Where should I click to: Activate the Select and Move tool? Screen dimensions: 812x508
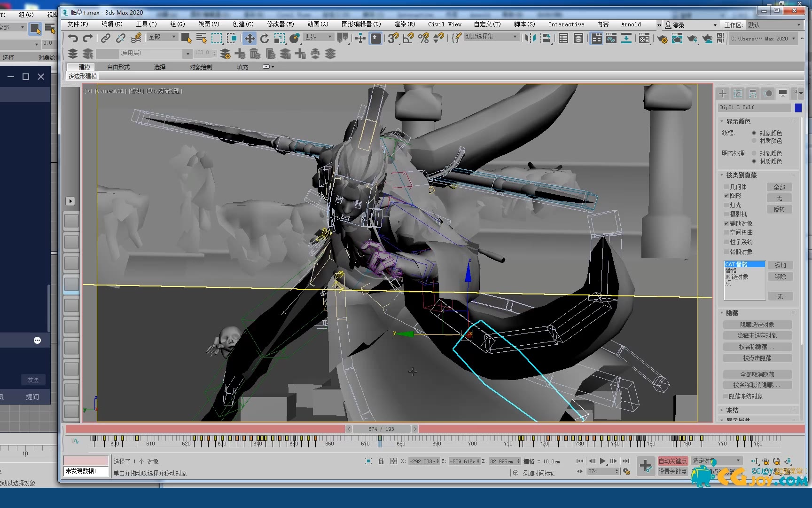tap(249, 39)
